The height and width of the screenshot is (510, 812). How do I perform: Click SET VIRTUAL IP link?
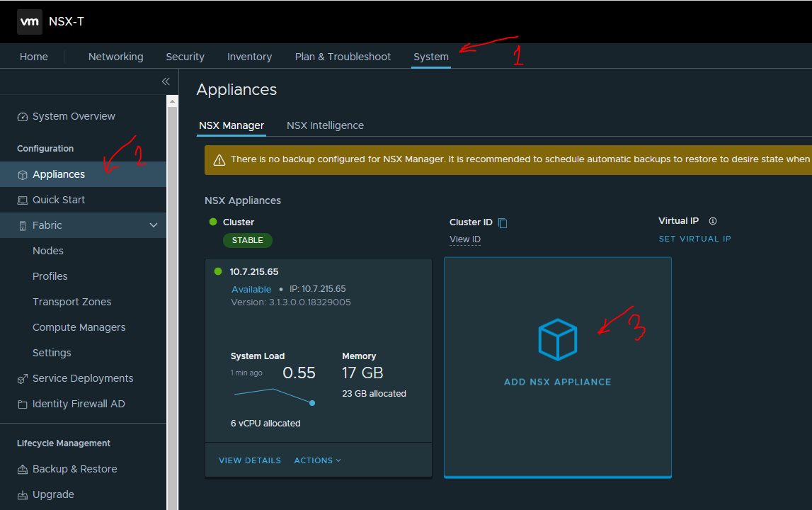694,239
